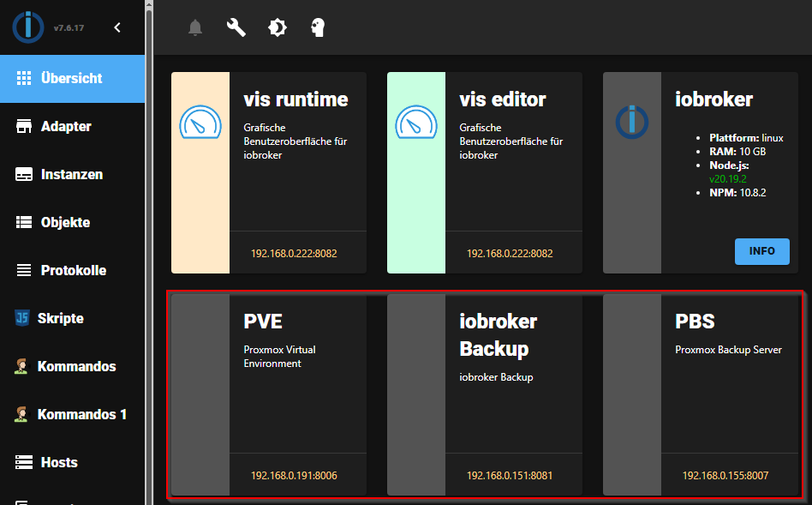Open vis editor link 192.168.0.222:8082

coord(510,254)
